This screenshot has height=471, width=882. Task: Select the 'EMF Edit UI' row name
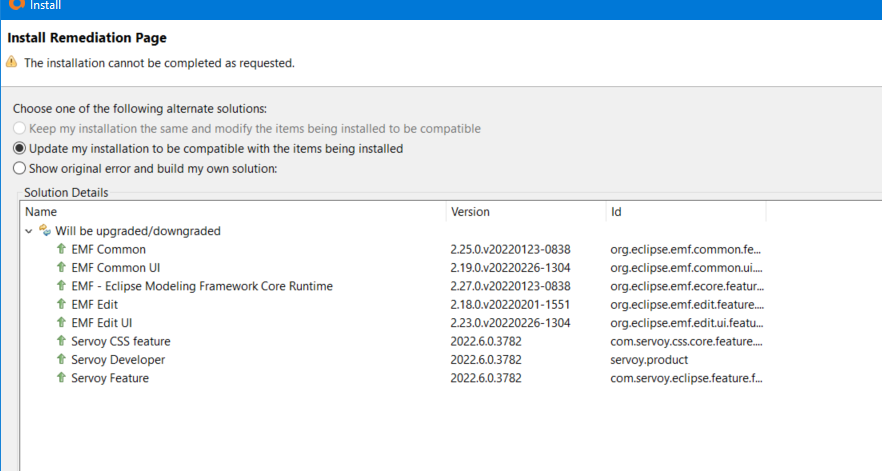pos(102,323)
